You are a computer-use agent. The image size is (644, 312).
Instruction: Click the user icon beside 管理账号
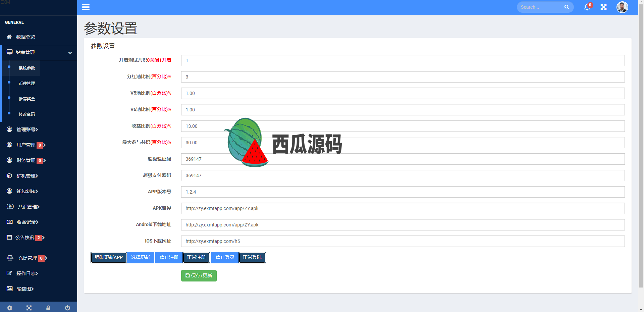tap(9, 129)
